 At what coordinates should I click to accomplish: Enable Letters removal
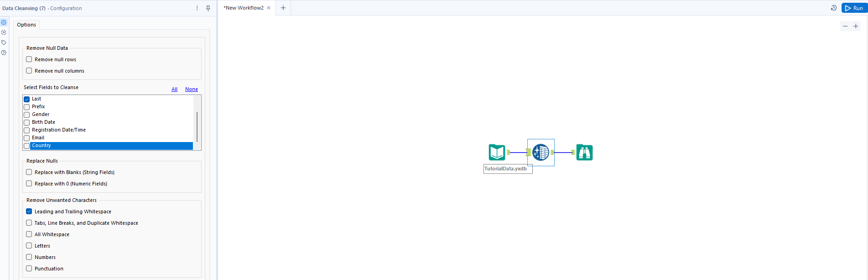tap(29, 246)
